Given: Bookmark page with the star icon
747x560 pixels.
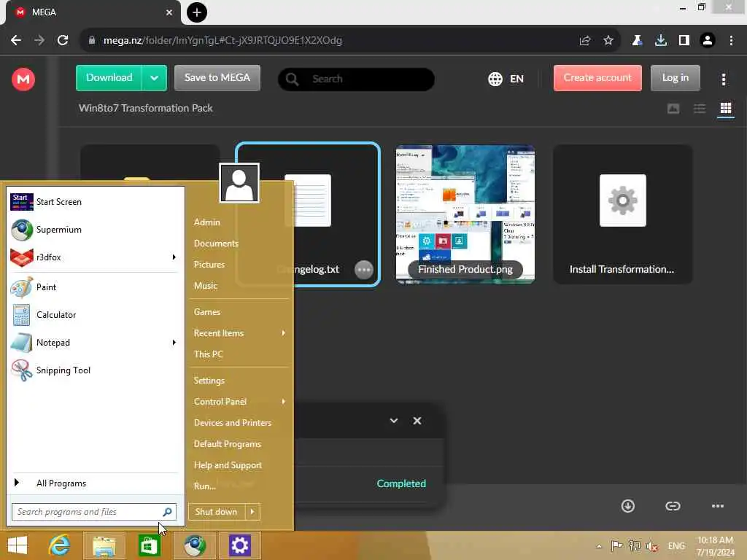Looking at the screenshot, I should [x=608, y=41].
